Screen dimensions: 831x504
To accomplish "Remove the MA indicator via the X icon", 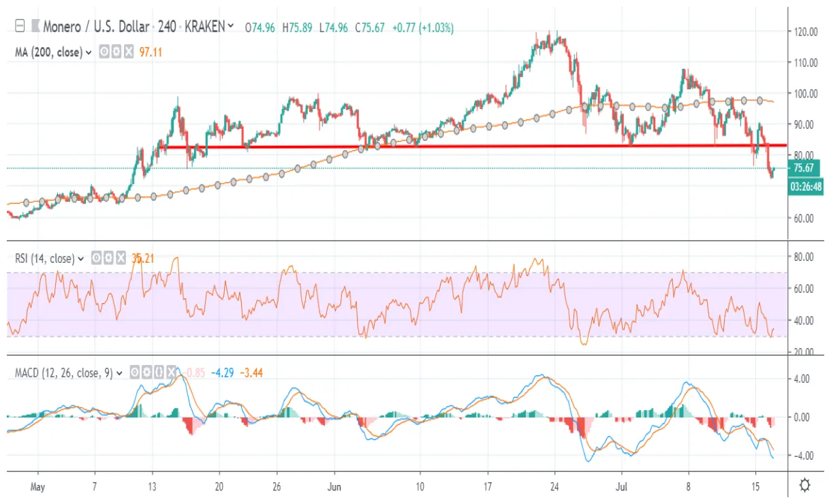I will [129, 52].
